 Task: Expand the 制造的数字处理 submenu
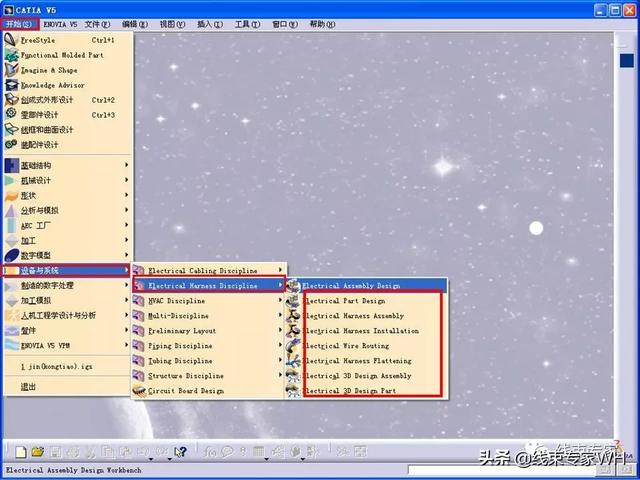click(x=68, y=285)
